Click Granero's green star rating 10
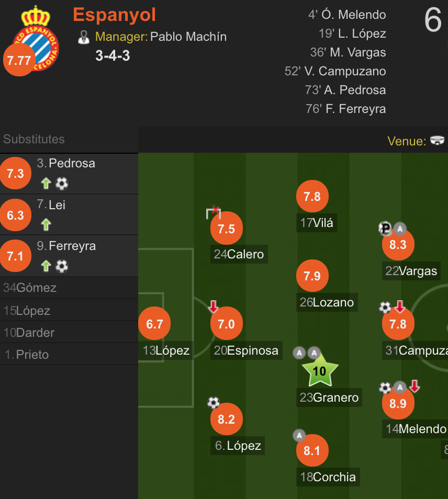Image resolution: width=448 pixels, height=499 pixels. pyautogui.click(x=320, y=371)
